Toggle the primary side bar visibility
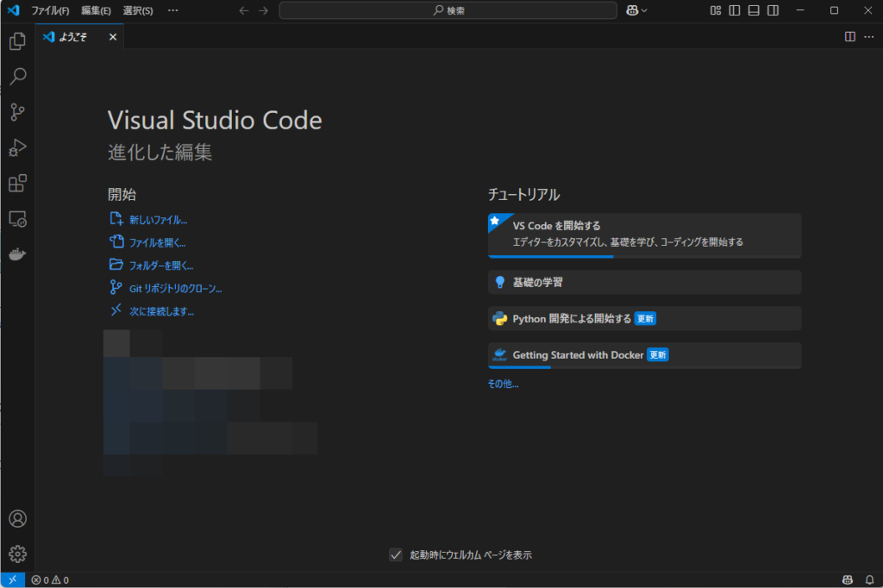The image size is (883, 588). pyautogui.click(x=735, y=10)
